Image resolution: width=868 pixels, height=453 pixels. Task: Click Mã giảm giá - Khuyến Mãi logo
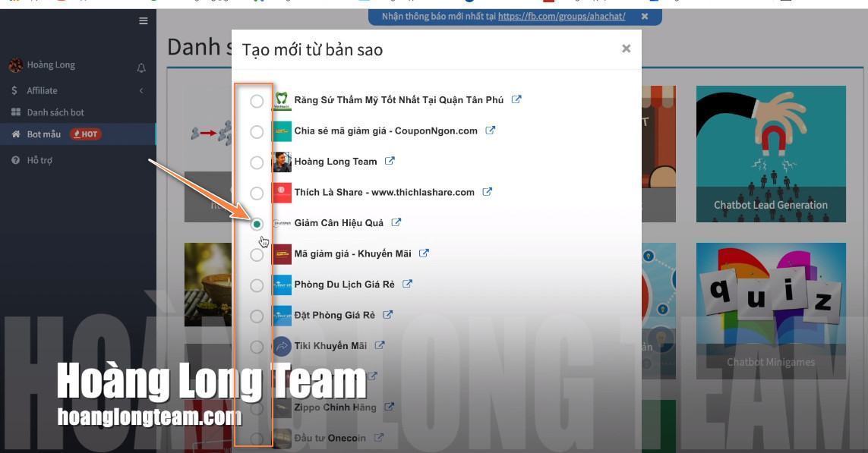click(x=282, y=254)
